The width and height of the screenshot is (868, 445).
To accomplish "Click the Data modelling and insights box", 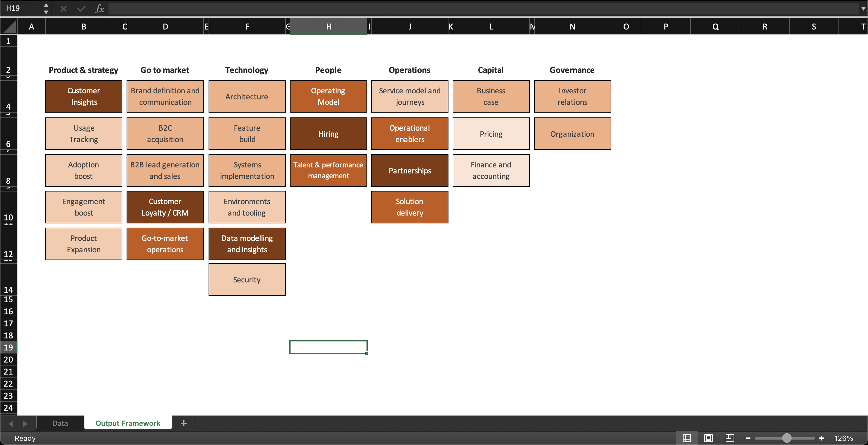I will (247, 244).
